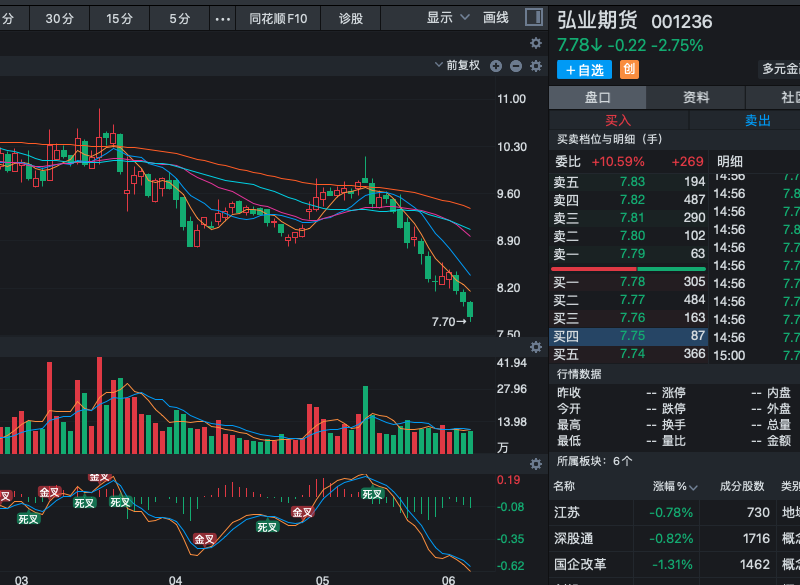Click the 明细 trade details header
The image size is (800, 585).
tap(730, 162)
